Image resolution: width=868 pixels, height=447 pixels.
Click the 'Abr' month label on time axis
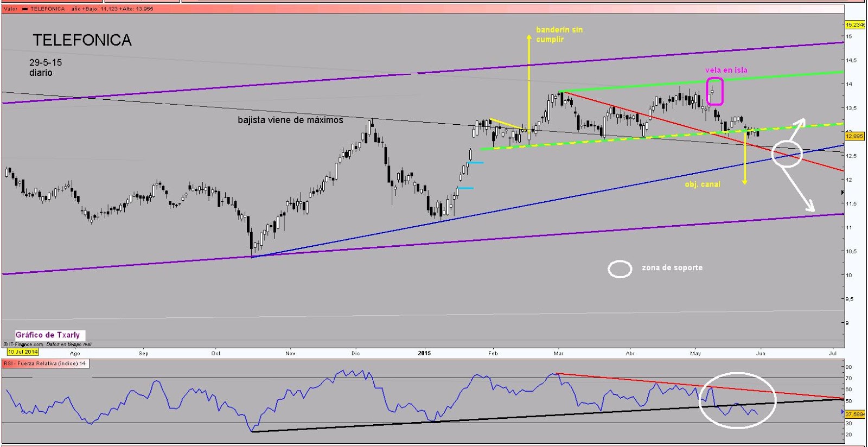630,353
